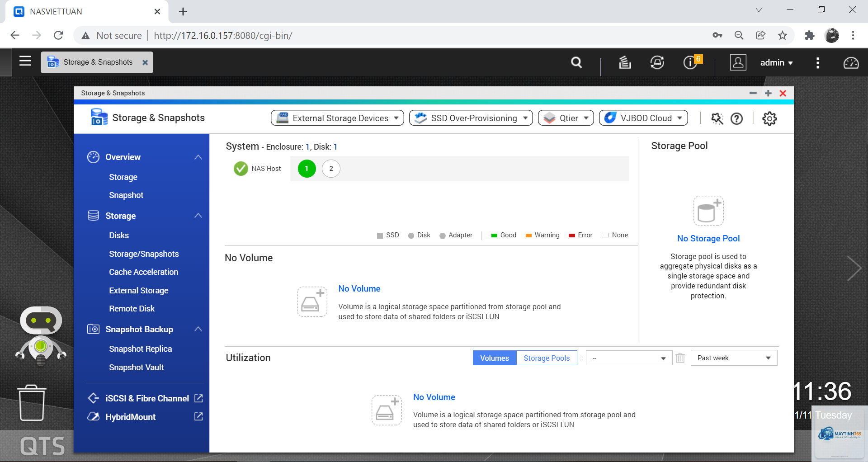Open the admin account dropdown
This screenshot has height=462, width=868.
[x=776, y=63]
